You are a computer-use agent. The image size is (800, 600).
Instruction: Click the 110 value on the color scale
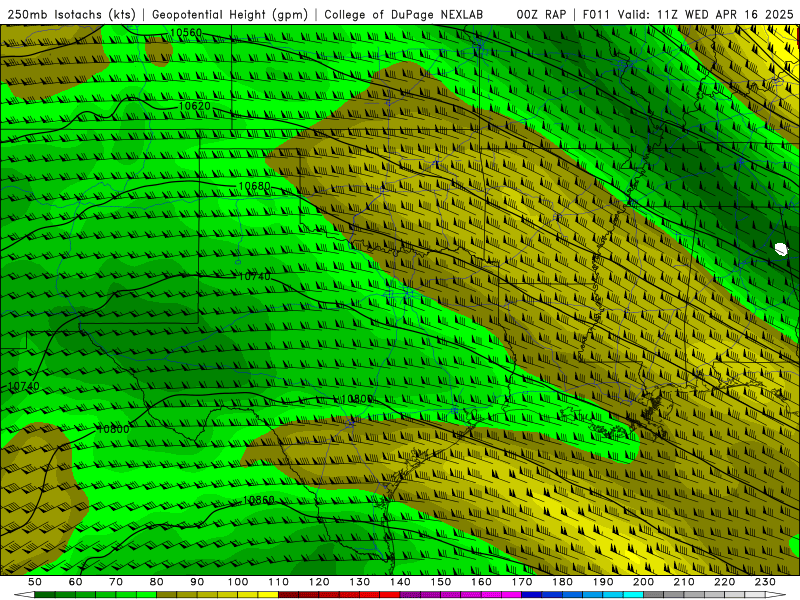pyautogui.click(x=279, y=582)
